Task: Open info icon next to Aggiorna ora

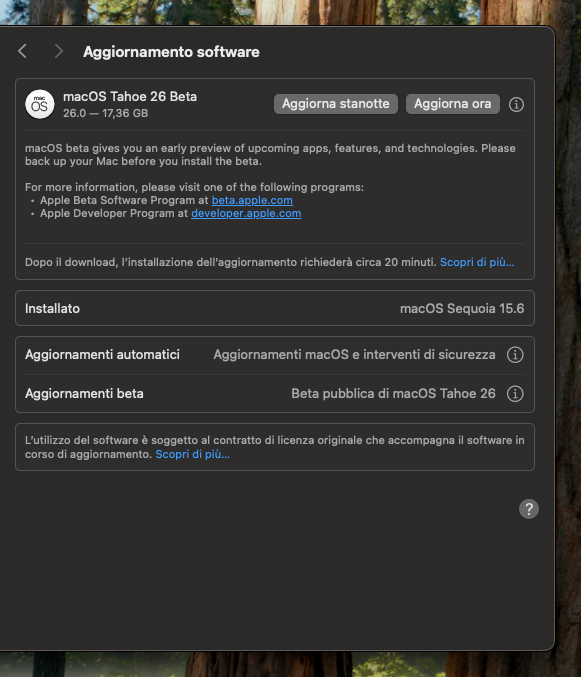Action: [x=516, y=104]
